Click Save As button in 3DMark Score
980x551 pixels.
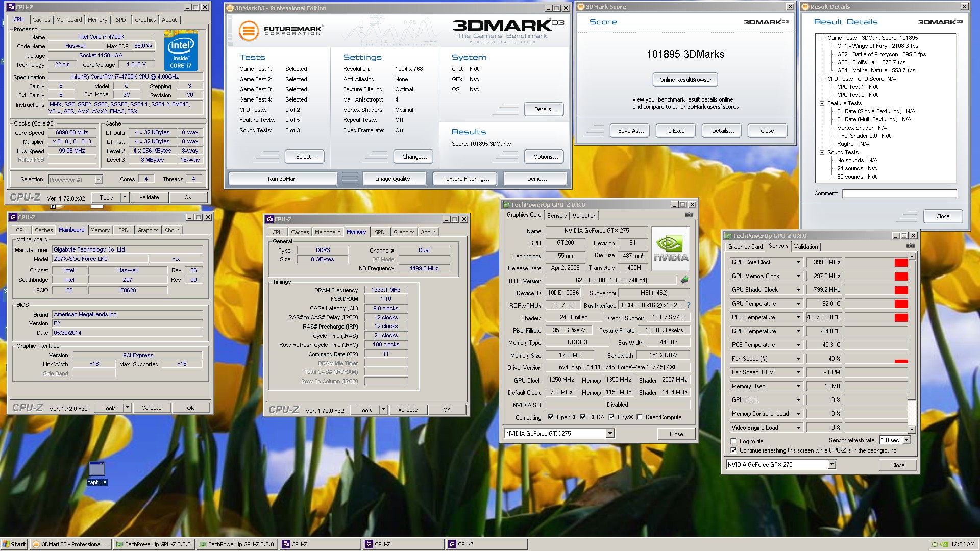tap(631, 131)
